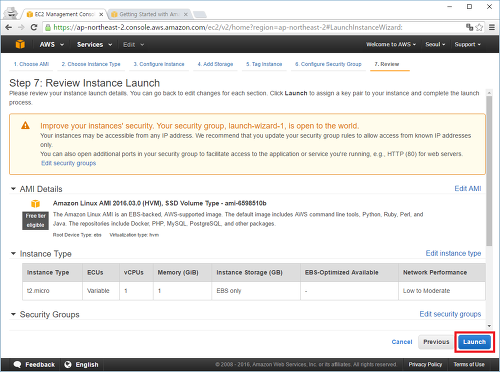Click the browser forward arrow
This screenshot has width=500, height=372.
pos(21,27)
